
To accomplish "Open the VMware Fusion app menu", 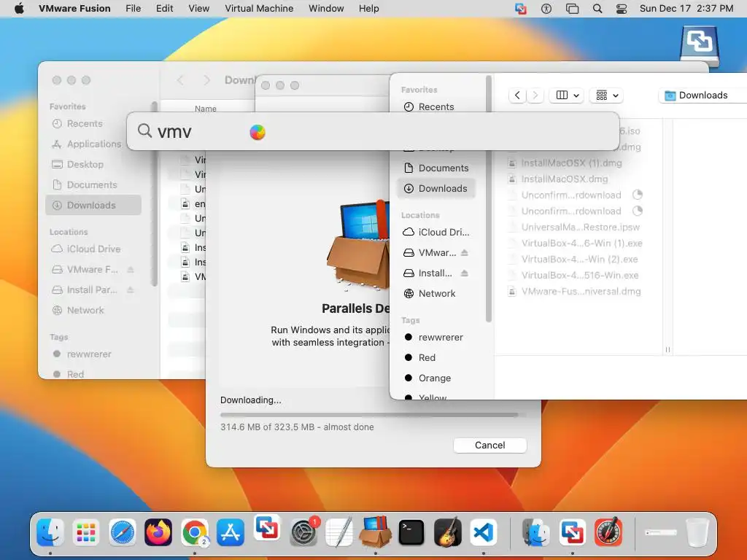I will click(74, 9).
